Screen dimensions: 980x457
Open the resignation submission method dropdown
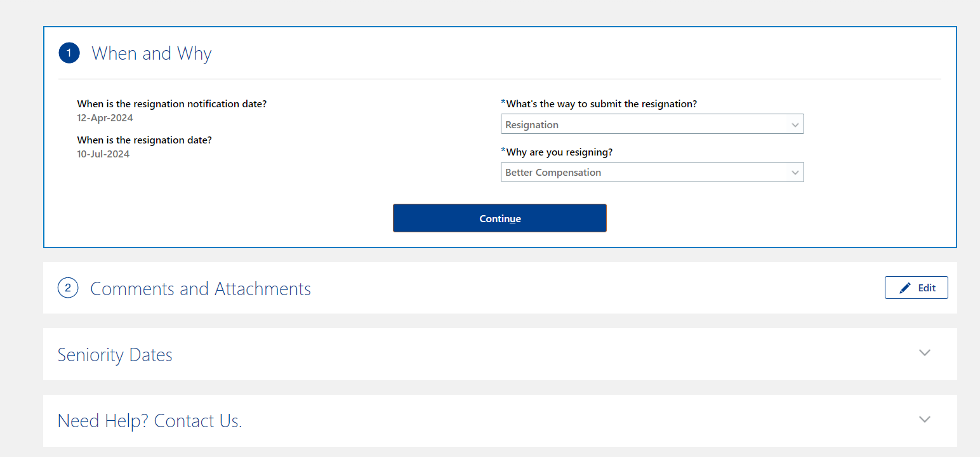pyautogui.click(x=652, y=124)
